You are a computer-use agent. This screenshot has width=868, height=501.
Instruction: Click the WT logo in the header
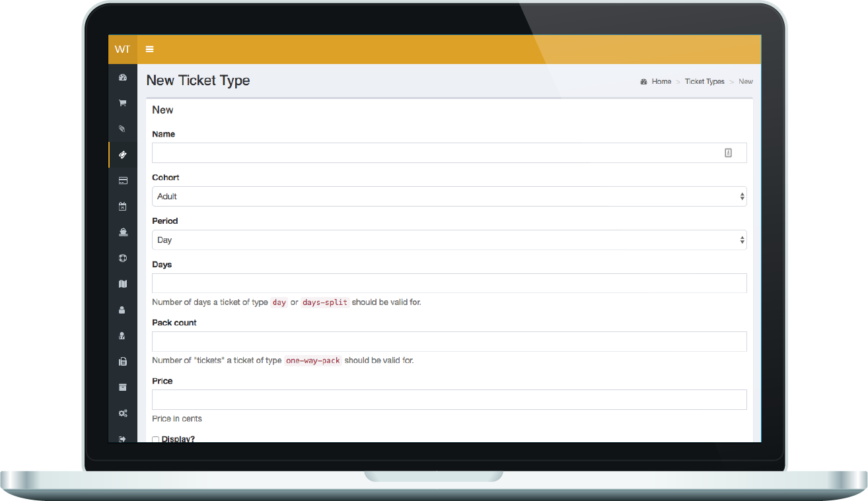(x=122, y=50)
